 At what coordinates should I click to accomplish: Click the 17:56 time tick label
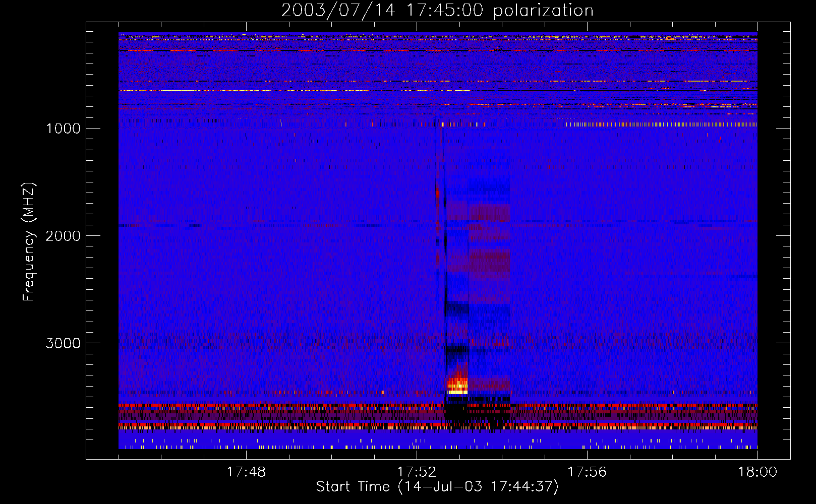pos(587,472)
